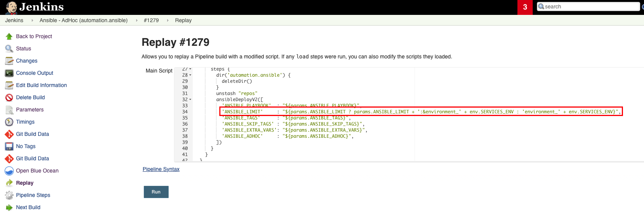Expand breadcrumb arrow after #1279
The width and height of the screenshot is (644, 216).
[168, 20]
